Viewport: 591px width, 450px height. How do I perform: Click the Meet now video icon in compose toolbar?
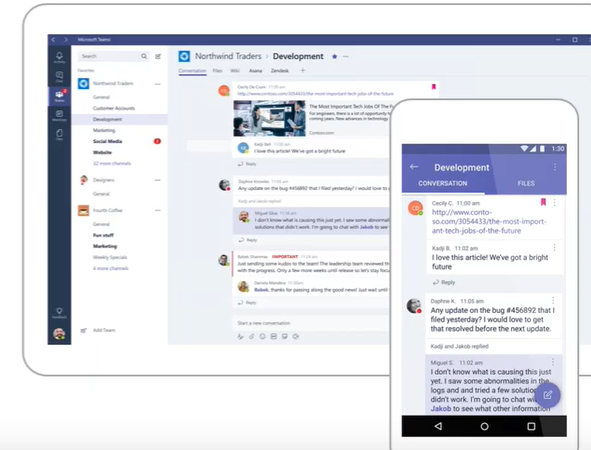(296, 336)
